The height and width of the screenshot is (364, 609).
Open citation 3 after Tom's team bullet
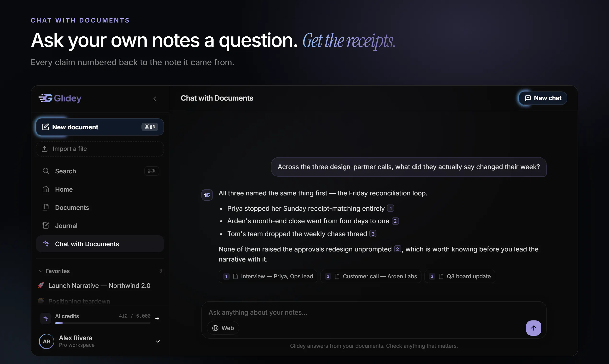tap(373, 234)
